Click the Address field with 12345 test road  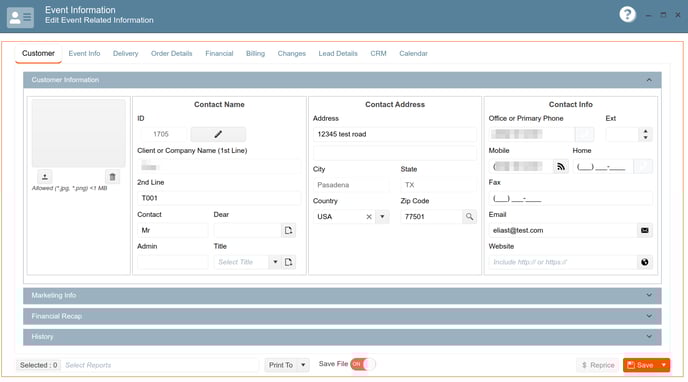coord(394,134)
